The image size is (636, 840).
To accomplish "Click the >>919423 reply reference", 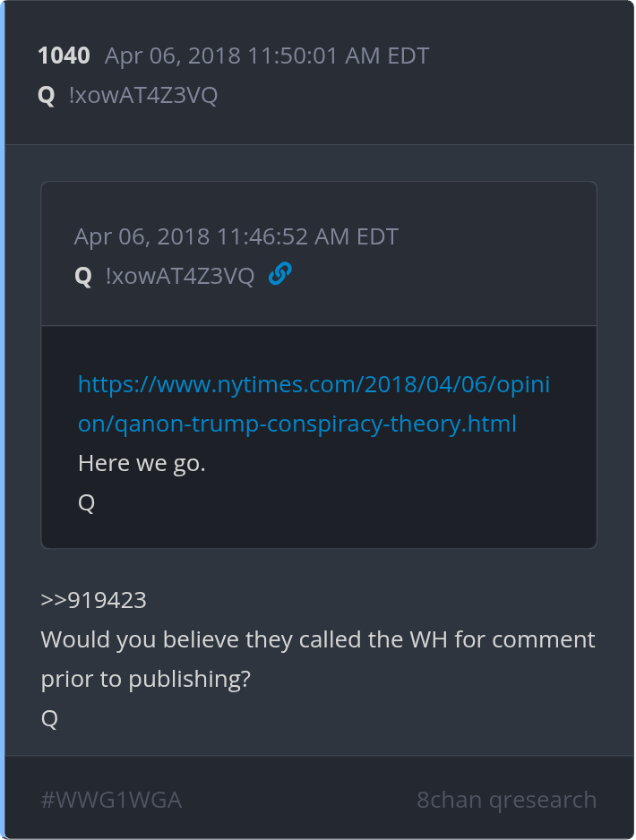I will 94,600.
